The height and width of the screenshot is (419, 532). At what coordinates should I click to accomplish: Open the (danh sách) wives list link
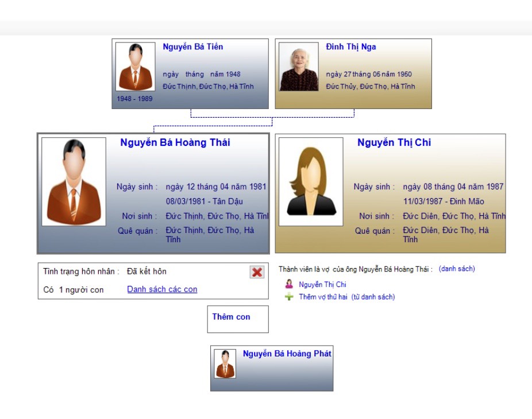(x=457, y=269)
